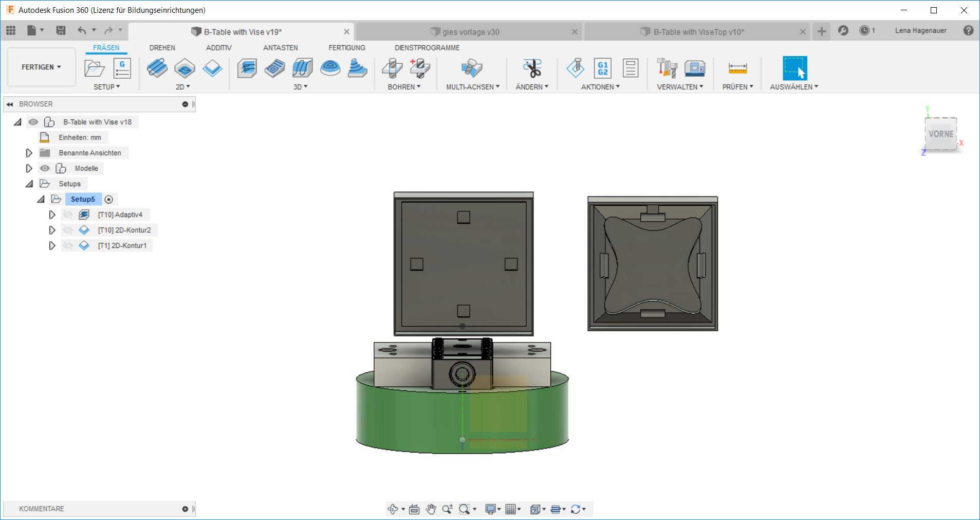The width and height of the screenshot is (980, 520).
Task: Click the G-code post process icon
Action: (x=602, y=68)
